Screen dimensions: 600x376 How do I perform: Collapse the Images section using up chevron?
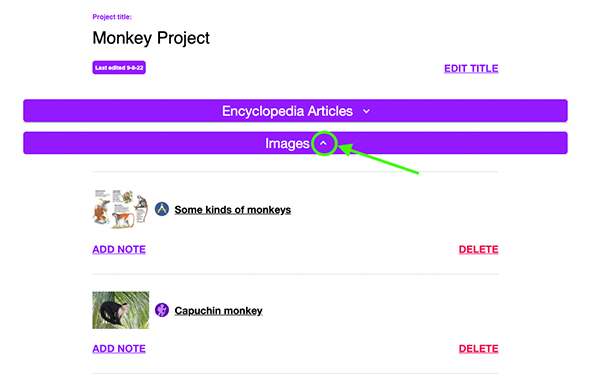click(x=324, y=143)
